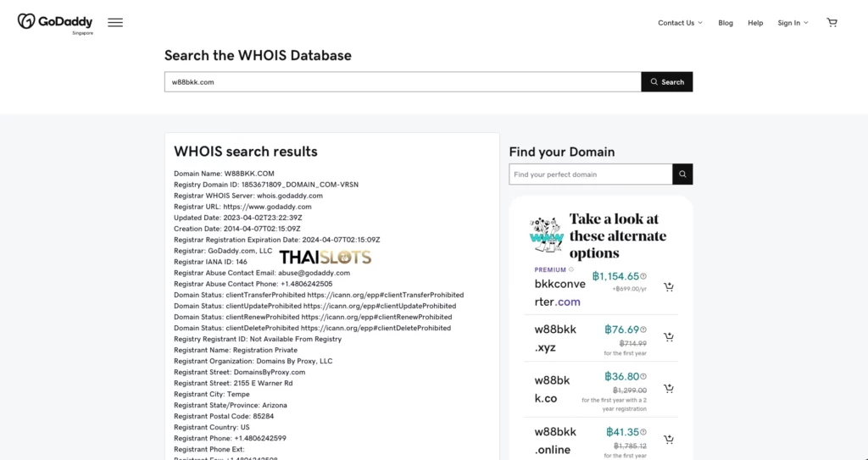
Task: Click clientDeleteProhibited domain status line
Action: [312, 328]
